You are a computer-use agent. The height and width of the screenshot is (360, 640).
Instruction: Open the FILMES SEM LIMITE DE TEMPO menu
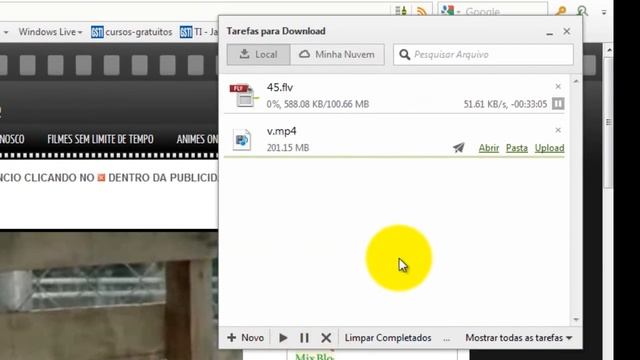pyautogui.click(x=100, y=139)
